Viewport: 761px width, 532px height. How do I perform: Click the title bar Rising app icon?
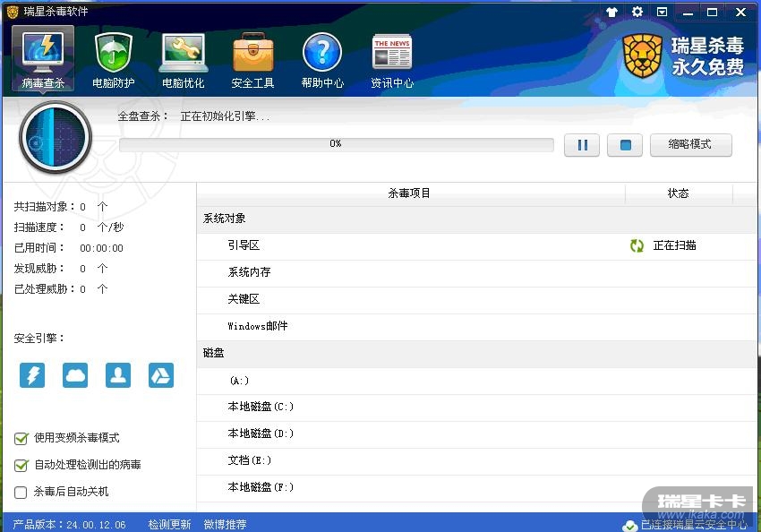(13, 12)
